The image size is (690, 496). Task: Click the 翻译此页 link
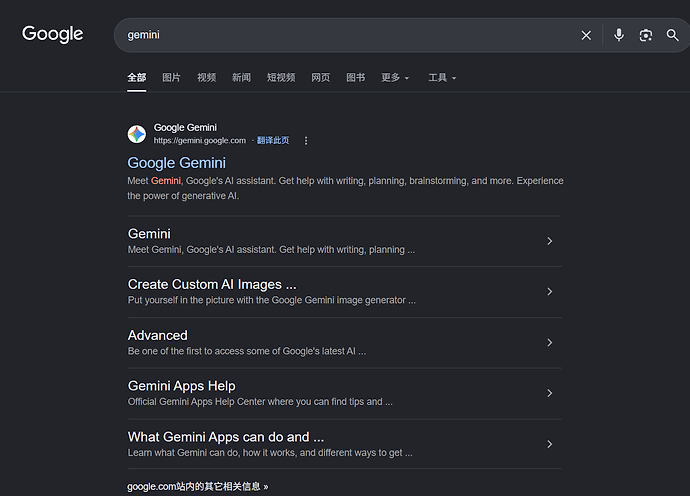pyautogui.click(x=273, y=140)
